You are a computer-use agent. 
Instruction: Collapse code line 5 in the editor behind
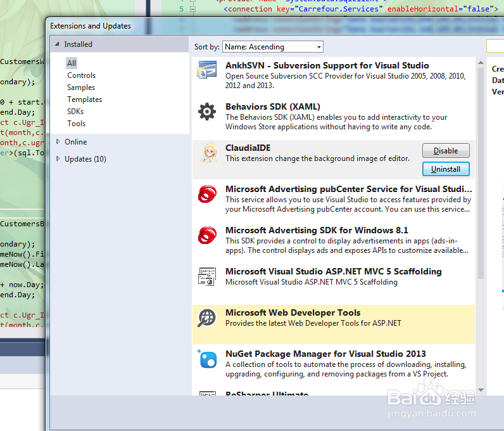click(x=192, y=9)
